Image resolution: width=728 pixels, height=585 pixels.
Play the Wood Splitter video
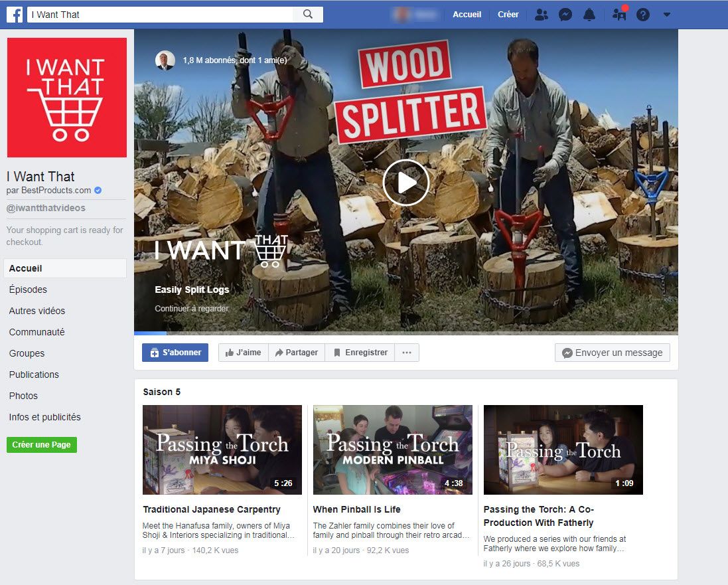(406, 183)
